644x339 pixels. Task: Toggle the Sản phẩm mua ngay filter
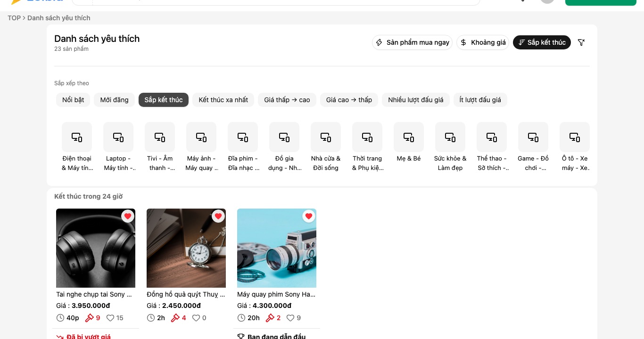(413, 42)
